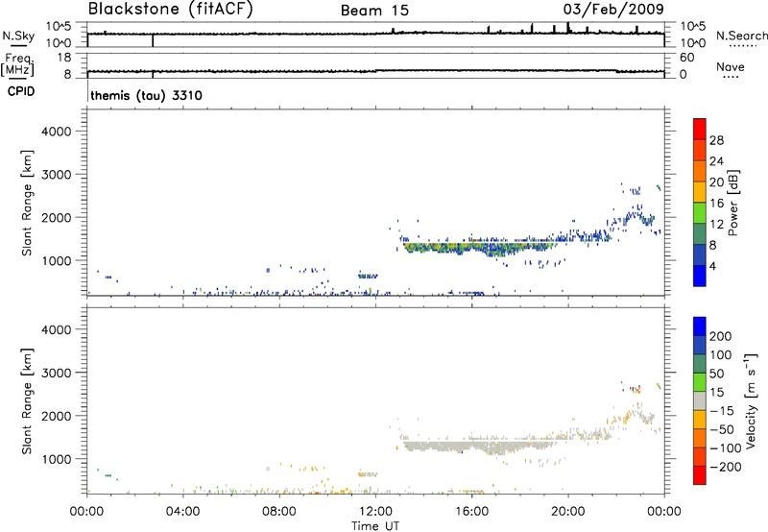This screenshot has height=532, width=768.
Task: Click the "3000" tick of the velocity panel
Action: (x=56, y=373)
